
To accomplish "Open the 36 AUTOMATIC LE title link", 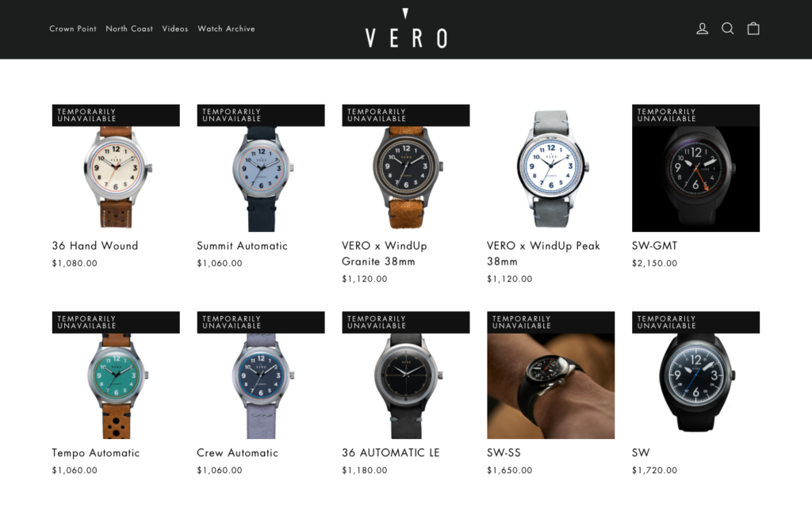I will tap(391, 453).
